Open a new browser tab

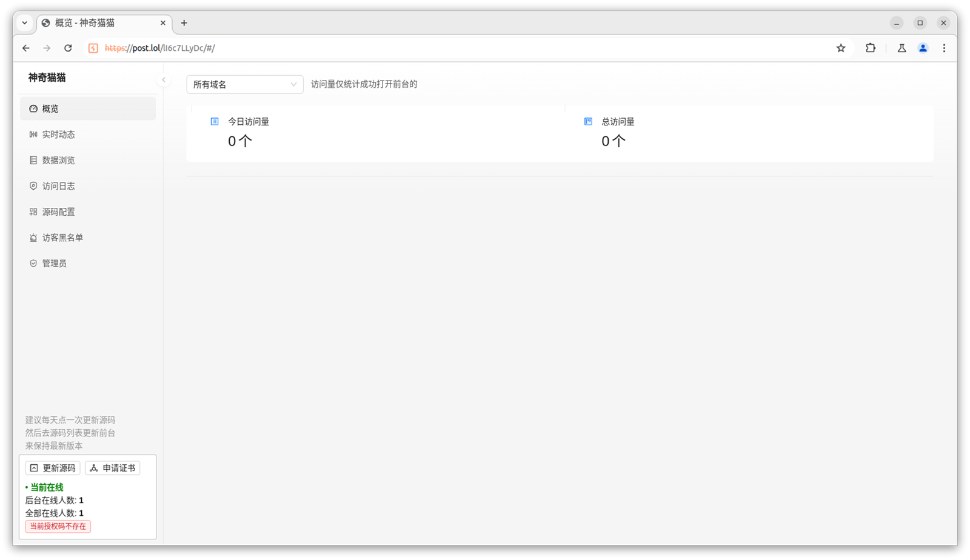click(184, 23)
